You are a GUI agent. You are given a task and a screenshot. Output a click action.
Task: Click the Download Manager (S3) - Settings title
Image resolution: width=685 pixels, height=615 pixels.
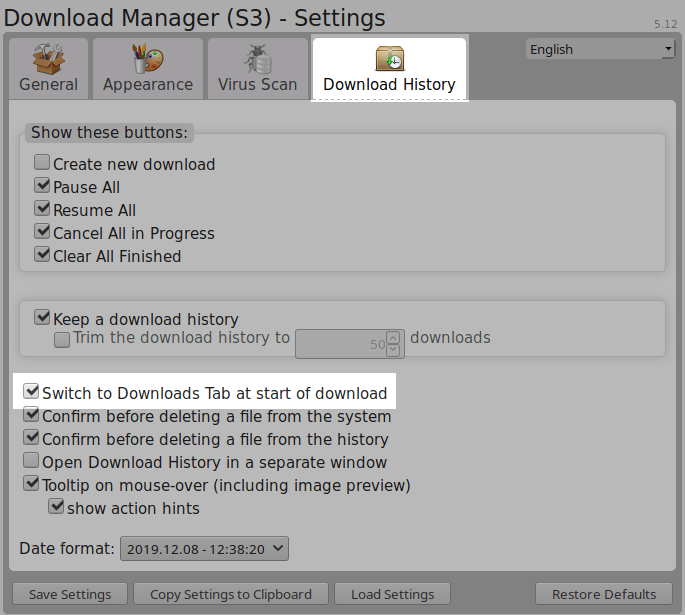(x=194, y=17)
